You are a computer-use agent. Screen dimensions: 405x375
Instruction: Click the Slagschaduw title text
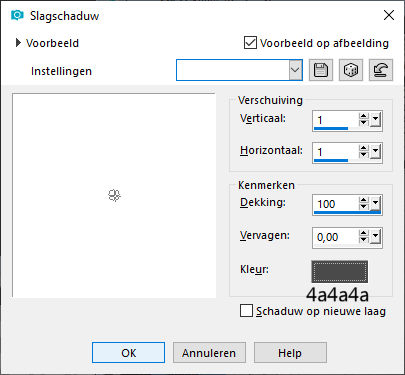click(x=64, y=16)
